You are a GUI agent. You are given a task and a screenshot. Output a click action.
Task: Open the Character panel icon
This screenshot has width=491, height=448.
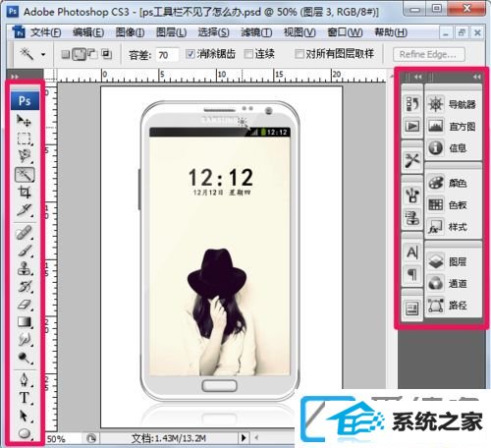click(412, 252)
